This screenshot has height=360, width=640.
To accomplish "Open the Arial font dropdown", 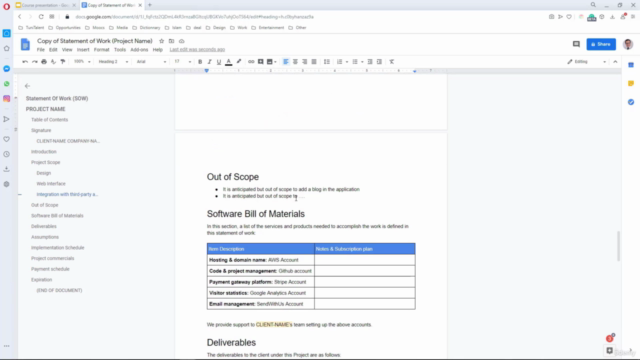I will point(151,62).
